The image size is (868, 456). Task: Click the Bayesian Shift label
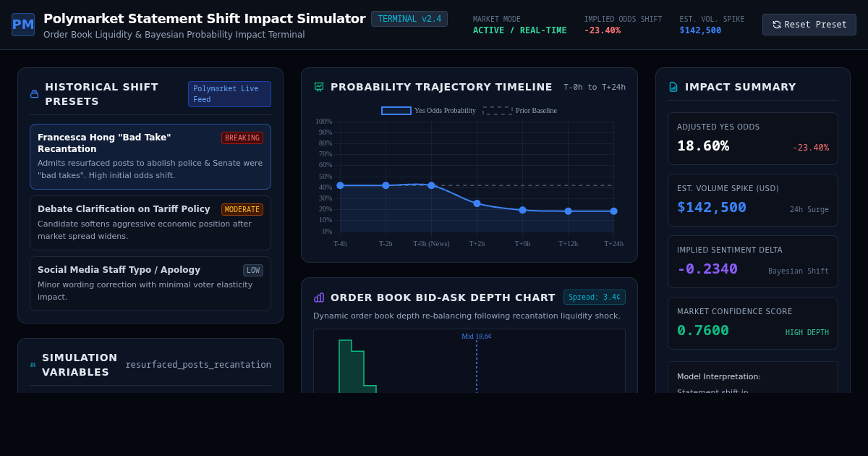(799, 271)
